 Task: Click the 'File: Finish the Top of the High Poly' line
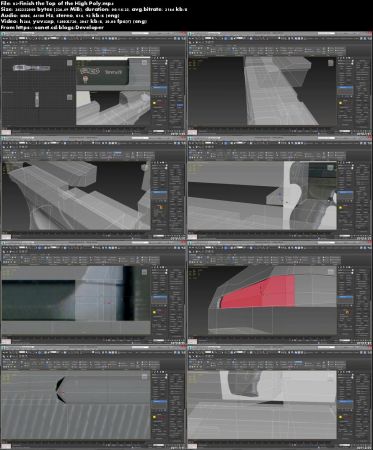point(57,3)
